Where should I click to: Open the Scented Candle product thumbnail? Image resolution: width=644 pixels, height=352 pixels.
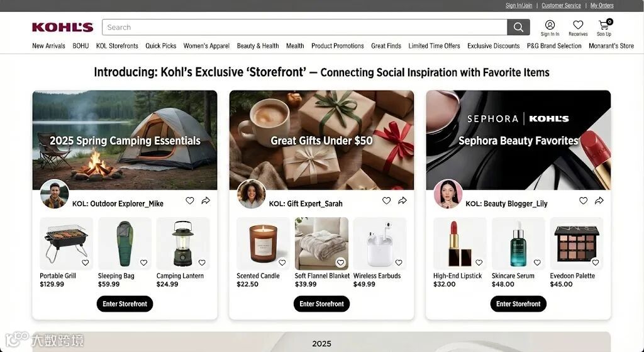[264, 244]
